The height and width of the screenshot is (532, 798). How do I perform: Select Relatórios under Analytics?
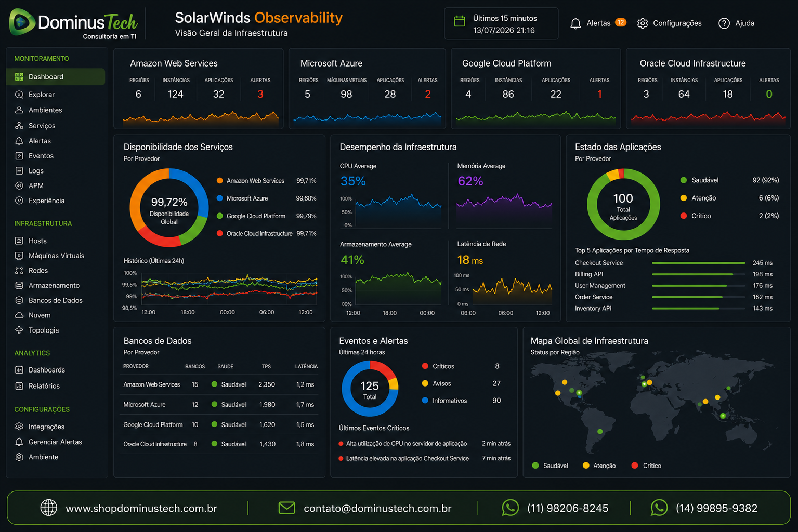44,386
